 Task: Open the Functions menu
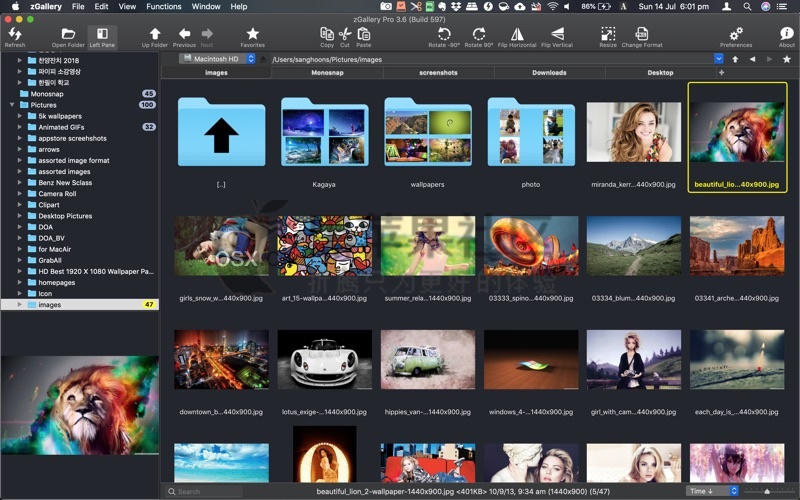point(164,7)
